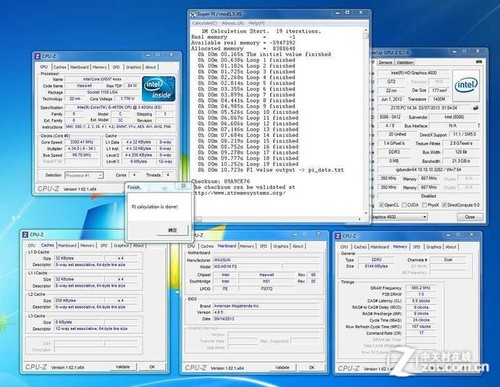Click the CPU Name field in CPU-Z

pos(102,79)
